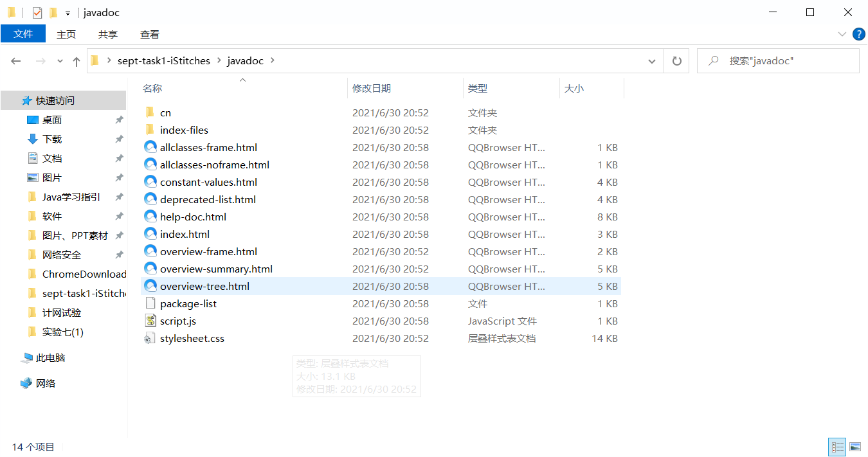The image size is (868, 457).
Task: Select the deprecated-list.html file icon
Action: [x=150, y=199]
